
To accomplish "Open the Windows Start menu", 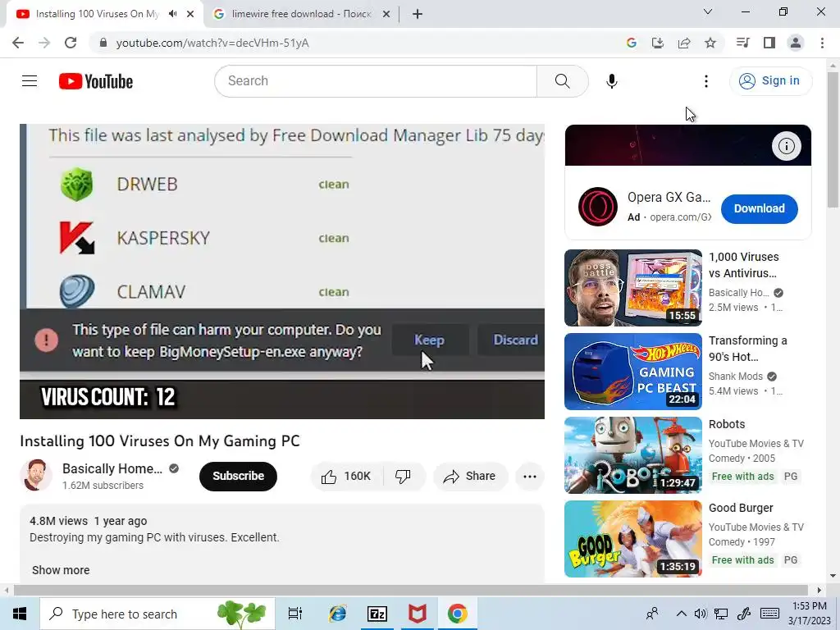I will [20, 614].
